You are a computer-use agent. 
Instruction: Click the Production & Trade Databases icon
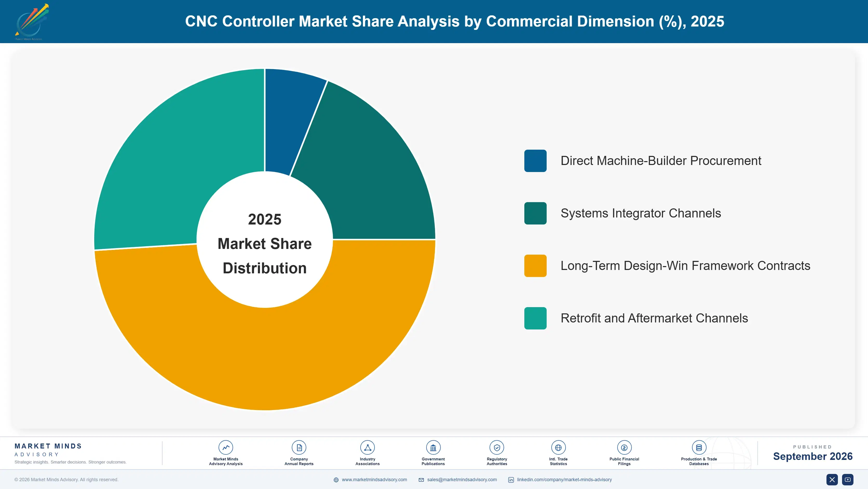(699, 447)
